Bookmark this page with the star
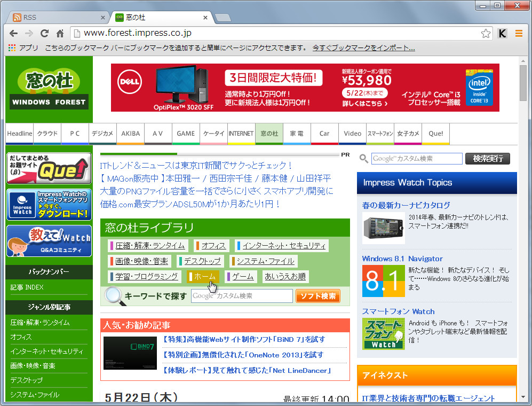532x406 pixels. click(x=486, y=33)
